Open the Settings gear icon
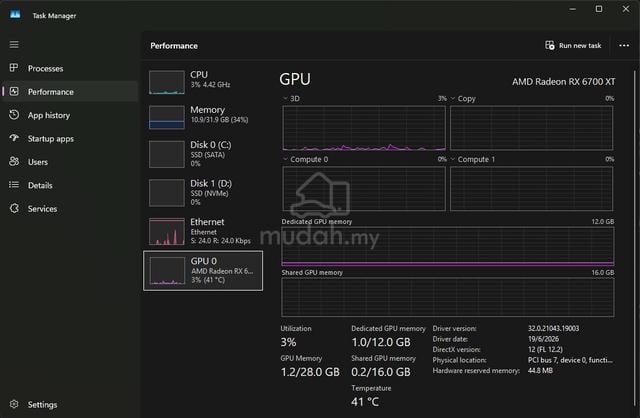Image resolution: width=640 pixels, height=418 pixels. point(14,404)
